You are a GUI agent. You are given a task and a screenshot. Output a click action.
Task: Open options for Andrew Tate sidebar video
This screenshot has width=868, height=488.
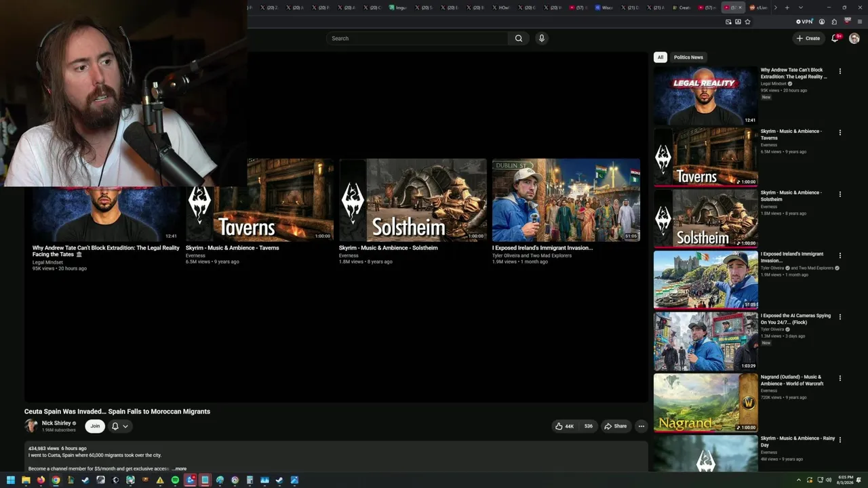(x=840, y=71)
